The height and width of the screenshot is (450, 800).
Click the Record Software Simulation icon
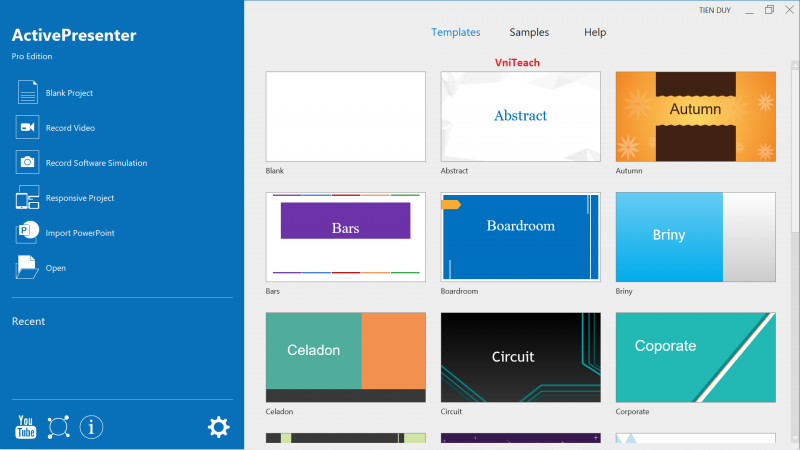(27, 162)
